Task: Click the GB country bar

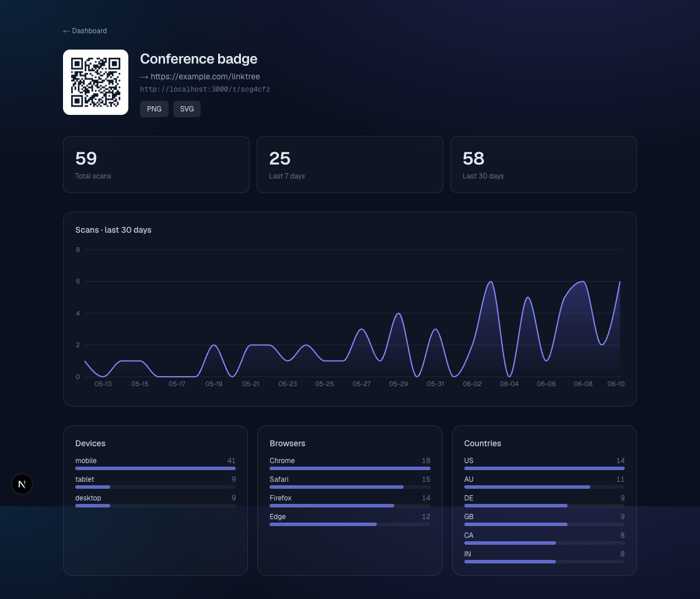Action: tap(544, 524)
